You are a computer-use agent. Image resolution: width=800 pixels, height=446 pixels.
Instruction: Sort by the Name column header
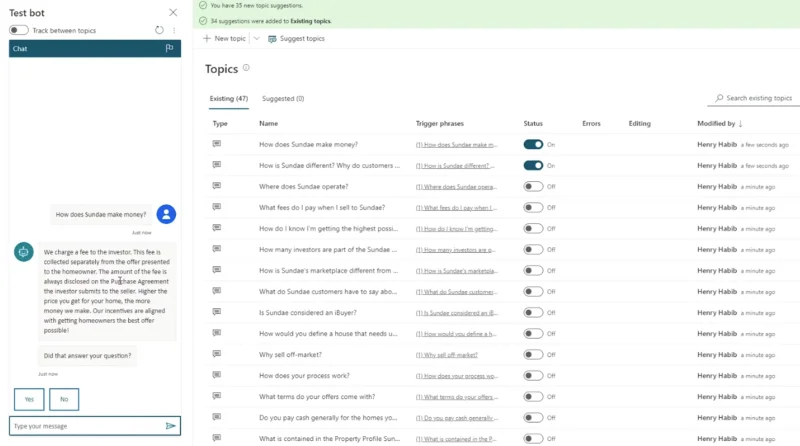(x=268, y=123)
